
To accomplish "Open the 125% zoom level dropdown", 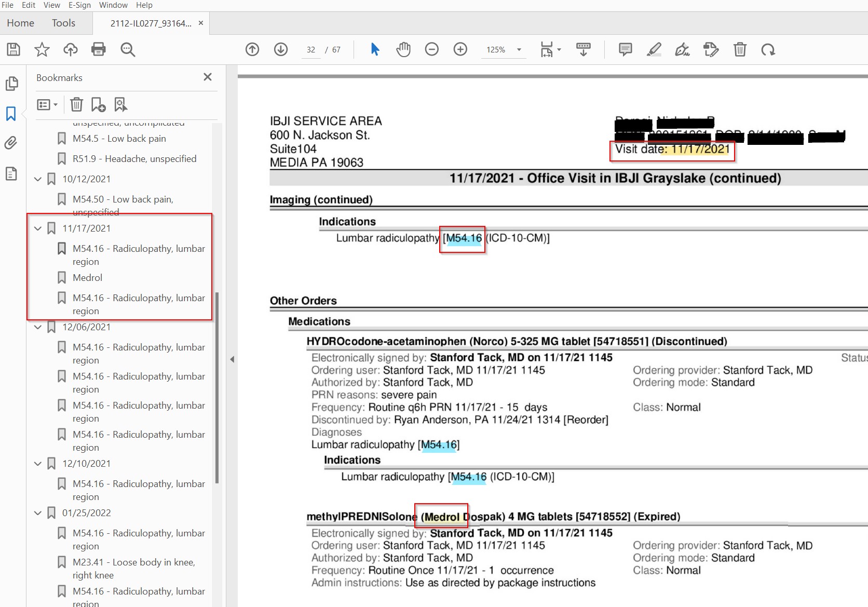I will (519, 50).
